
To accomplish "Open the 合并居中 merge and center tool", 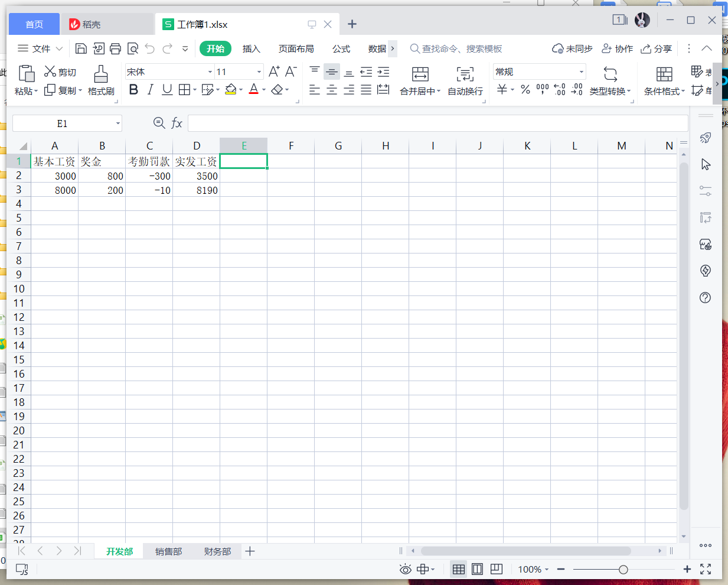I will pyautogui.click(x=420, y=81).
